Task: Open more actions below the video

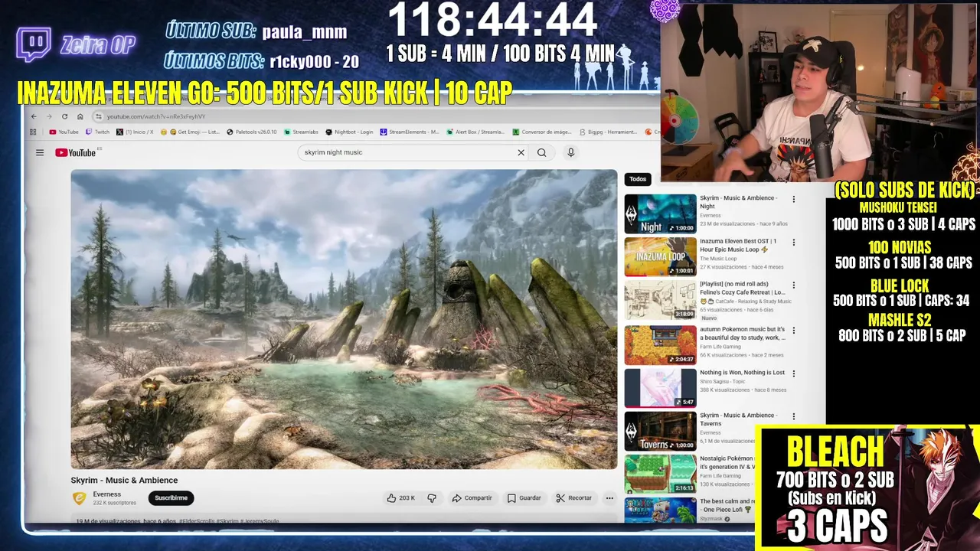Action: point(609,497)
